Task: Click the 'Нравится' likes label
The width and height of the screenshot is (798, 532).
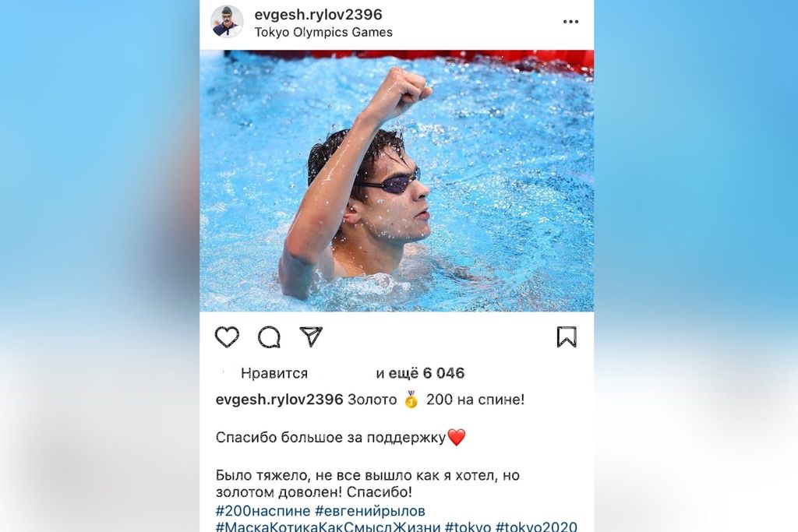Action: 274,374
